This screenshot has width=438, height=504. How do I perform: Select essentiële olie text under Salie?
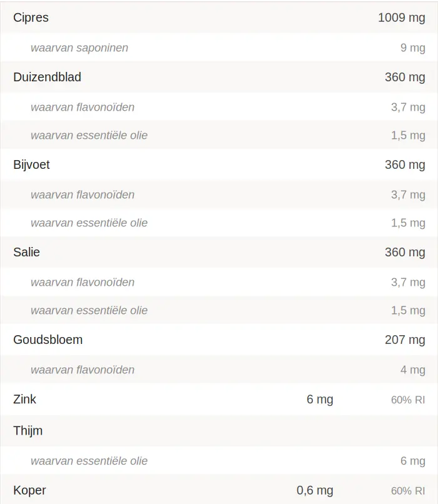tap(89, 310)
